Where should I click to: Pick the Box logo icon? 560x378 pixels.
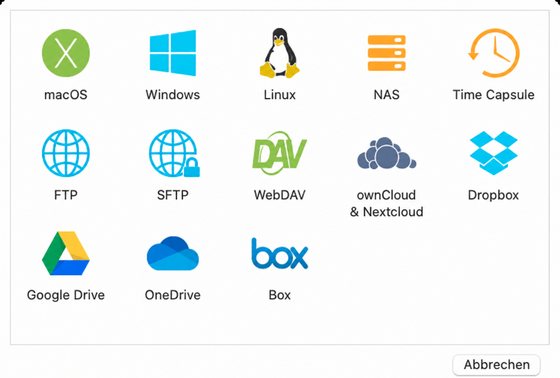point(280,253)
